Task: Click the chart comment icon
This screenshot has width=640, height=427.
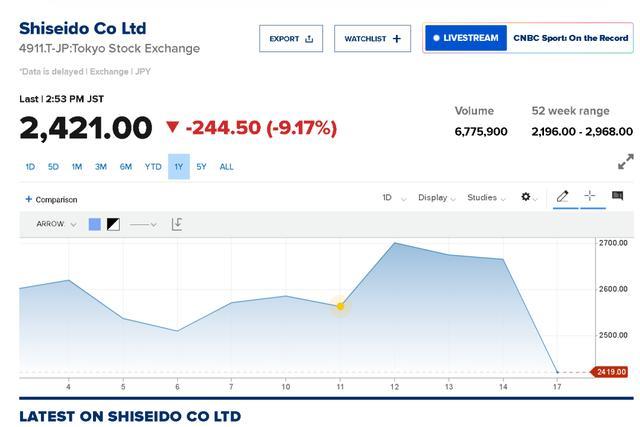Action: pos(617,197)
